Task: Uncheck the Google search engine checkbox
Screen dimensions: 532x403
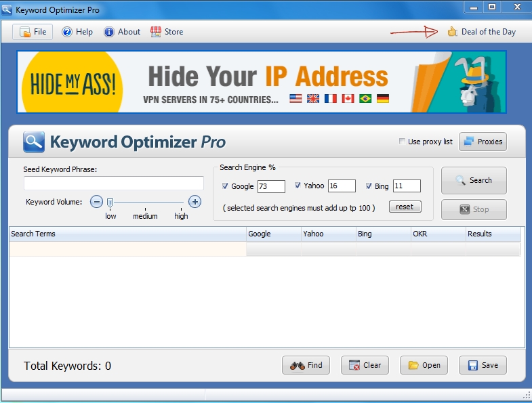Action: [225, 186]
